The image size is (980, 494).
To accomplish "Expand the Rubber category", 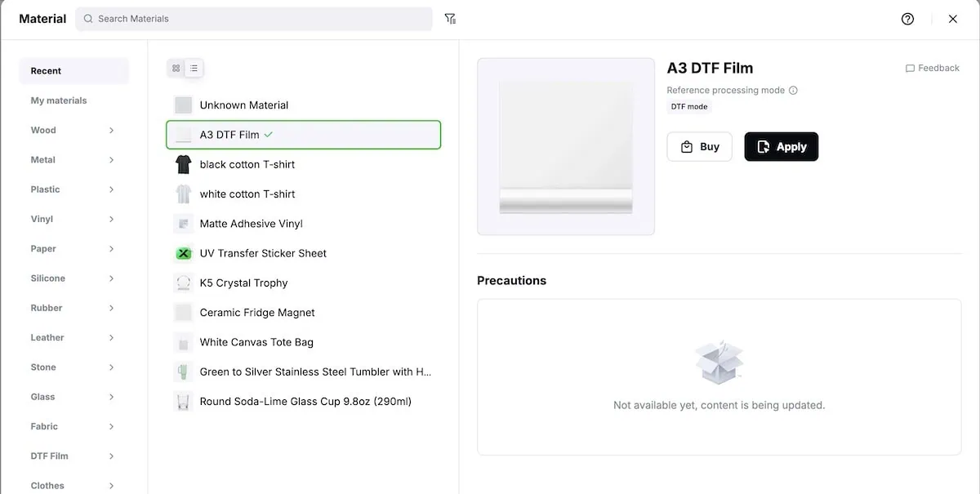I will (73, 308).
